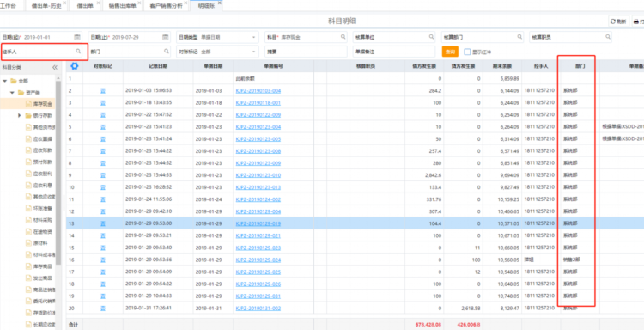Switch to the 借出单 tab

coord(85,6)
